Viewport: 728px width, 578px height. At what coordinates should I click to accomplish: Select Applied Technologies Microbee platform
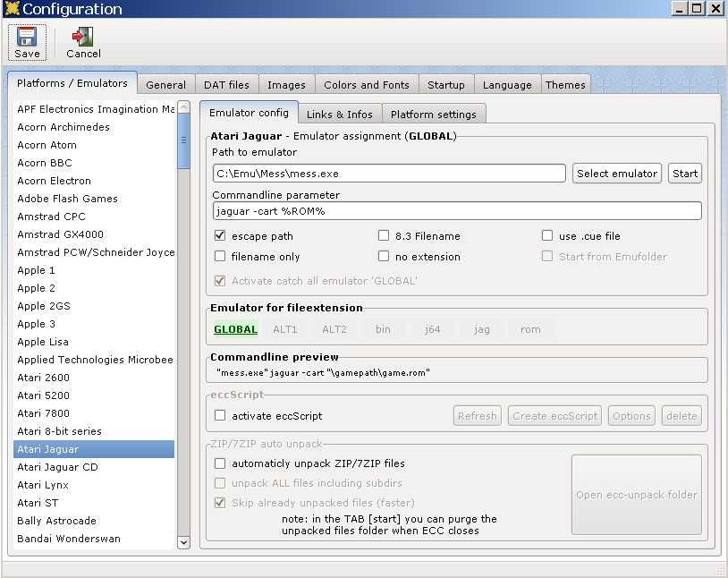tap(94, 360)
